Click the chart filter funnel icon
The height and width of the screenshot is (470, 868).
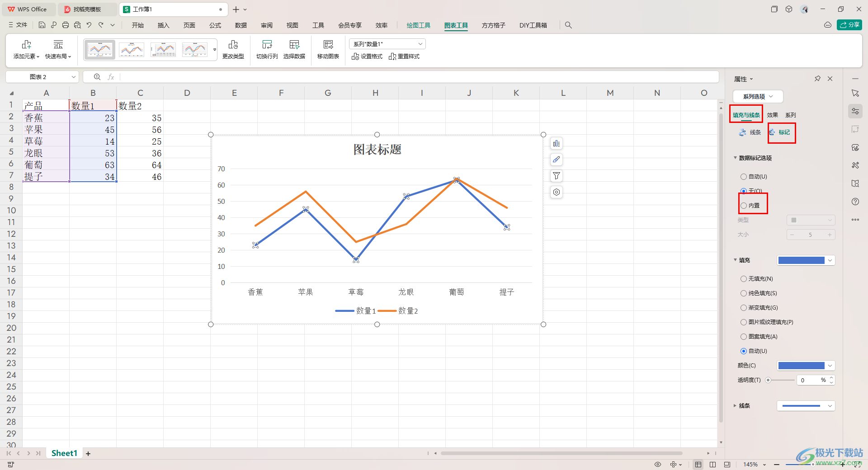point(557,176)
